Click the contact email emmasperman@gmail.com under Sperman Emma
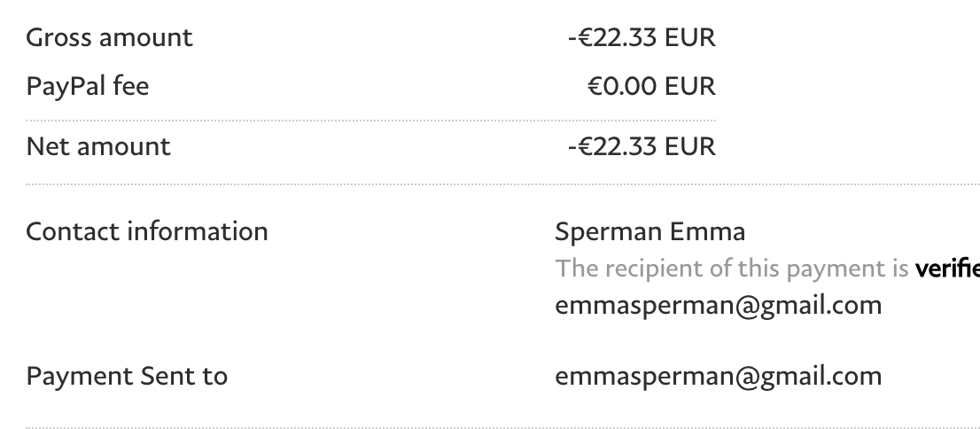This screenshot has height=429, width=980. click(718, 306)
